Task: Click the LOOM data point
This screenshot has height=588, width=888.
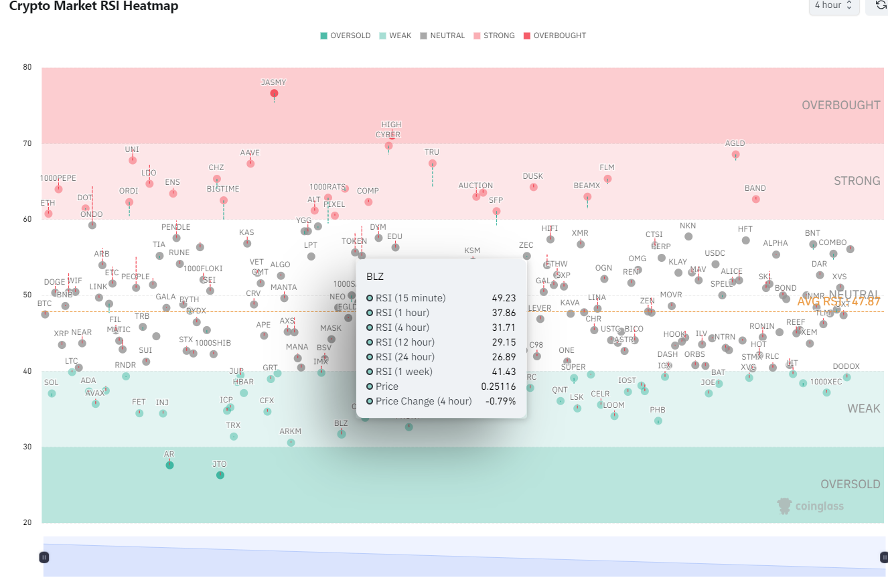Action: click(614, 416)
